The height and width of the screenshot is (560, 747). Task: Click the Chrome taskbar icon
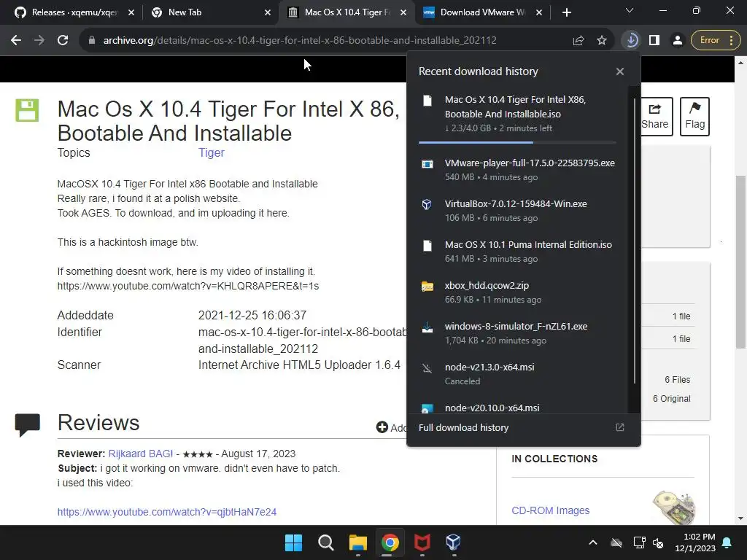pyautogui.click(x=390, y=542)
